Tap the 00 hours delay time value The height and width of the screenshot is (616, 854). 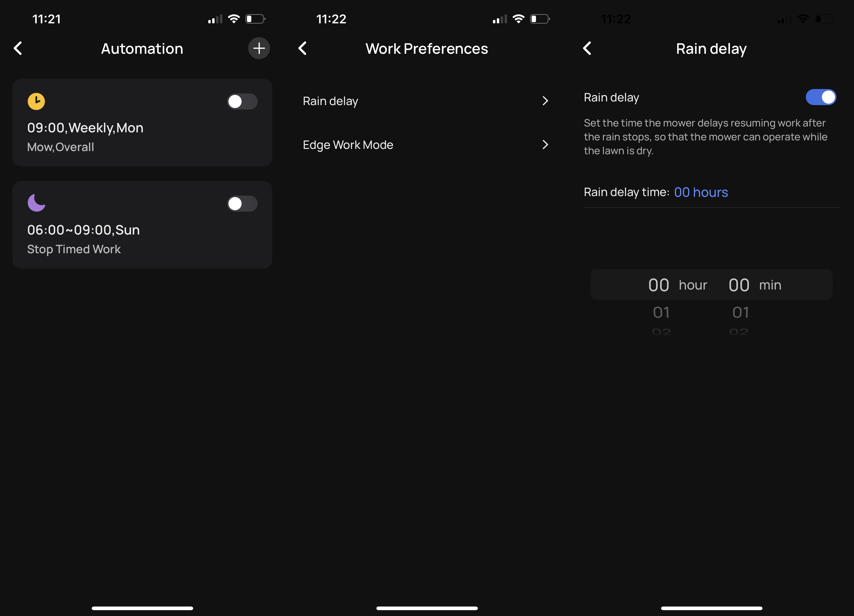click(x=701, y=192)
